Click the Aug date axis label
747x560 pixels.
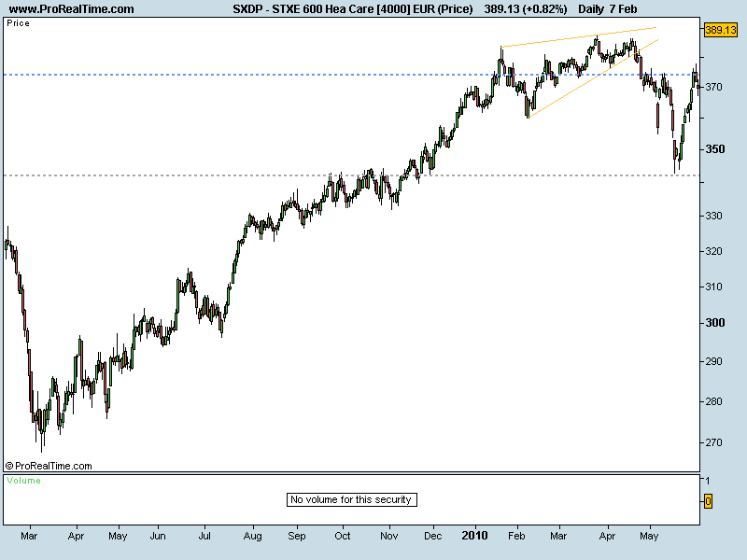pos(252,536)
